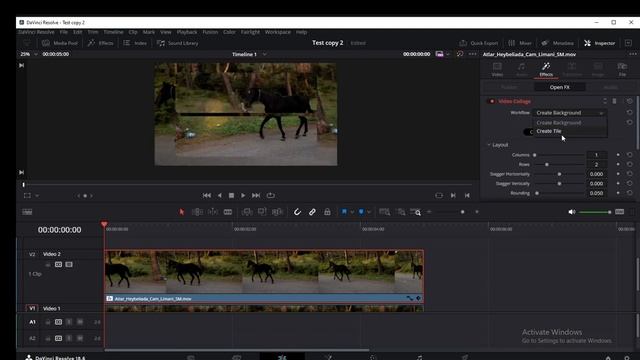The image size is (640, 360).
Task: Open the Workspace menu
Action: point(278,32)
